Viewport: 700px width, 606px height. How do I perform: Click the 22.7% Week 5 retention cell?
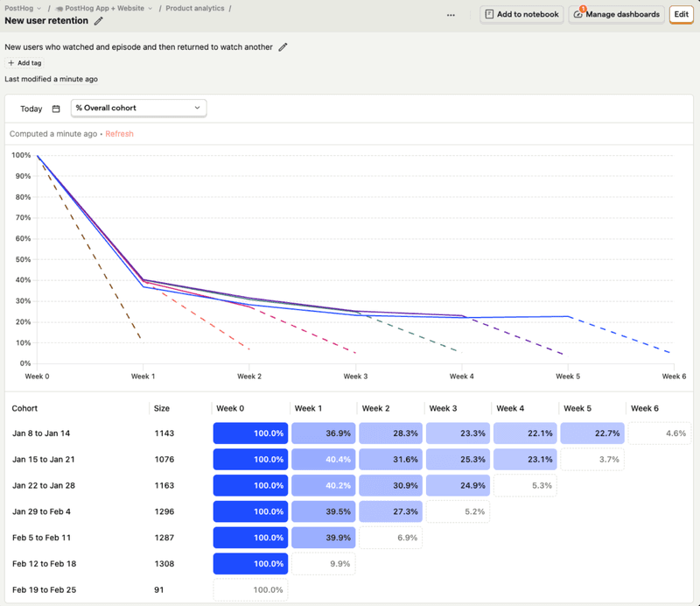(x=591, y=433)
